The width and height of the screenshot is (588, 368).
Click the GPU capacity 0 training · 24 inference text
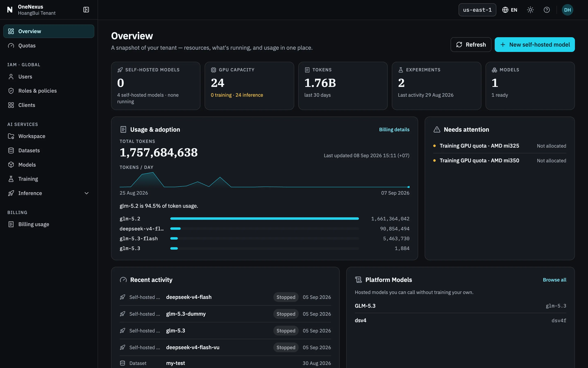237,95
